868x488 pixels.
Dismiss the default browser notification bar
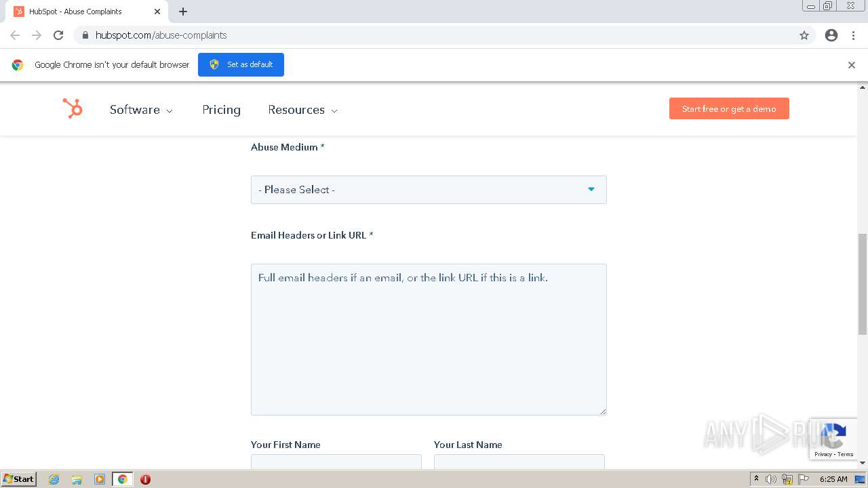852,65
